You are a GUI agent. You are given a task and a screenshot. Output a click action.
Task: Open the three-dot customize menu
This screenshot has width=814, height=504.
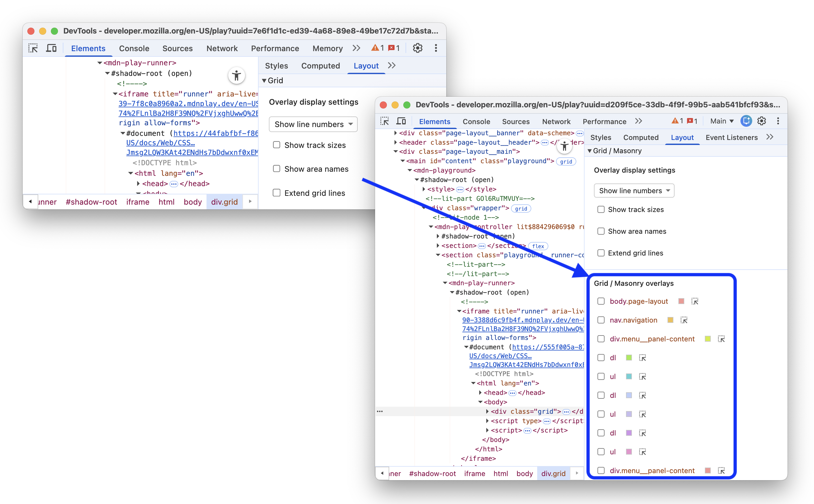778,121
